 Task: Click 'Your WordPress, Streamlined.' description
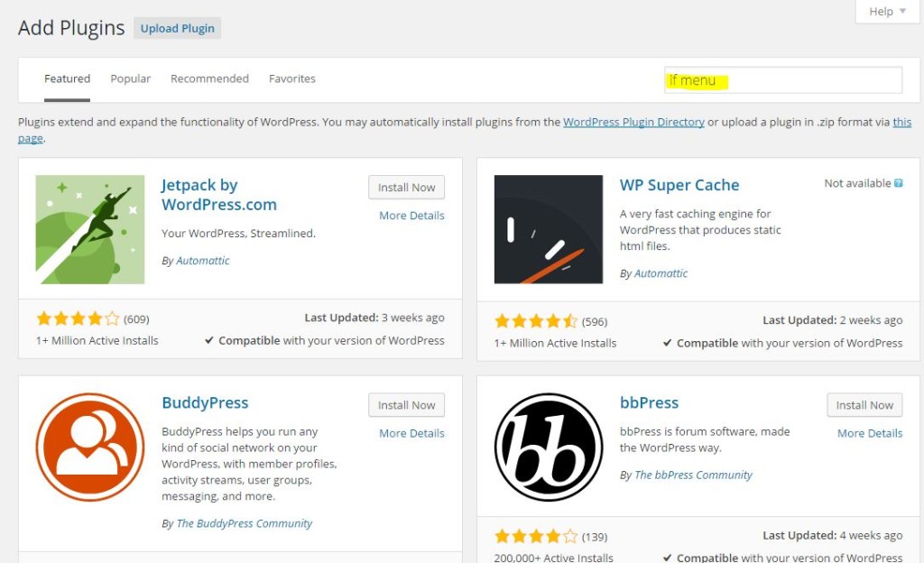(x=238, y=233)
